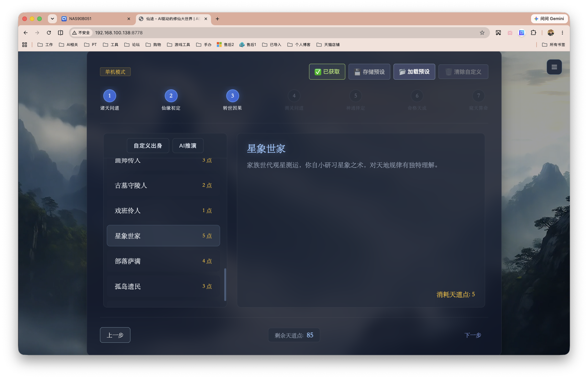Screen dimensions: 588x379
Task: Click the screenshot extension icon in the toolbar
Action: point(498,33)
